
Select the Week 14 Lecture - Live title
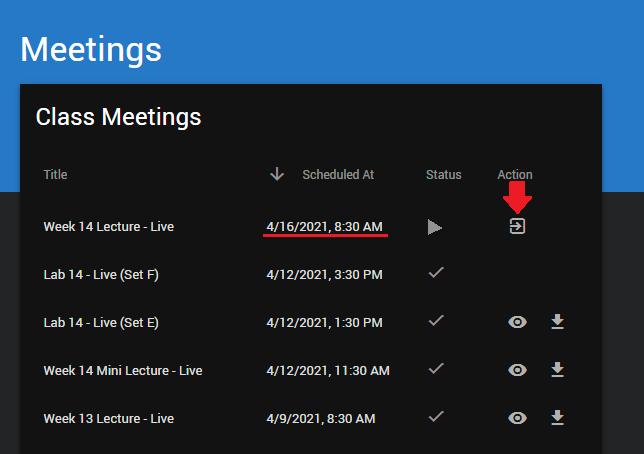pos(109,227)
